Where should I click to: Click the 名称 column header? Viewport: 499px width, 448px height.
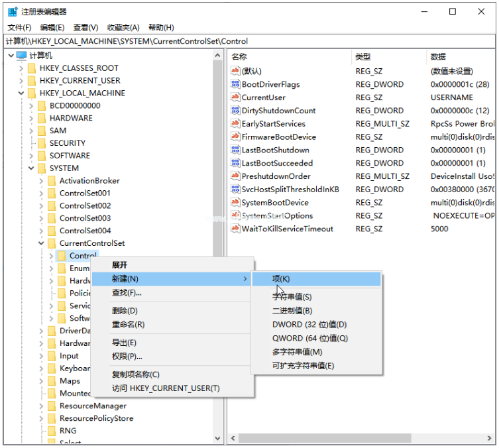(x=239, y=57)
